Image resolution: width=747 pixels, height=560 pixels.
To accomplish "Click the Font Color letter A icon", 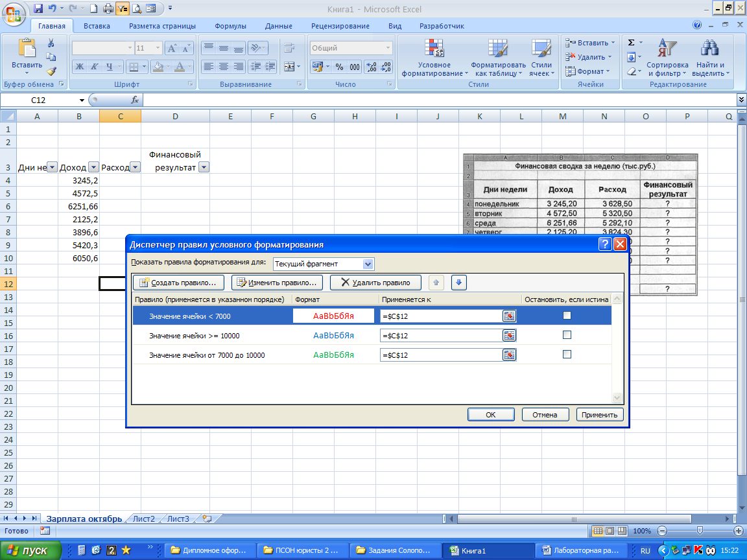I will click(x=180, y=67).
